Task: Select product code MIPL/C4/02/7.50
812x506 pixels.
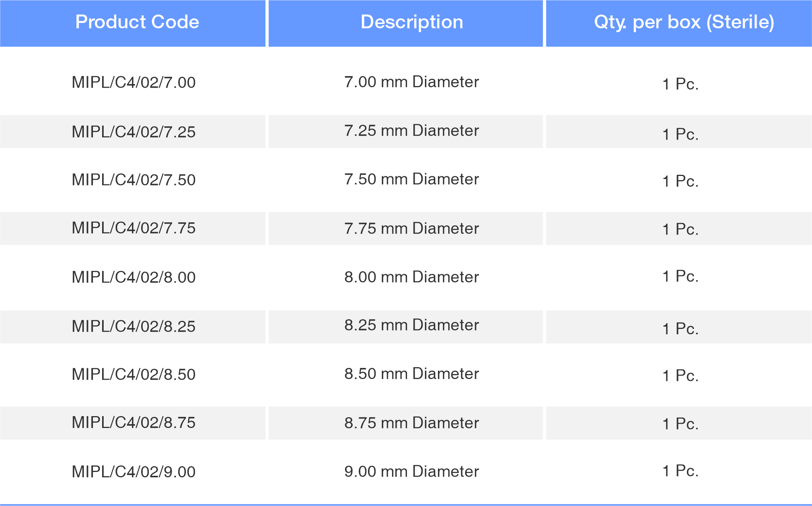Action: tap(133, 179)
